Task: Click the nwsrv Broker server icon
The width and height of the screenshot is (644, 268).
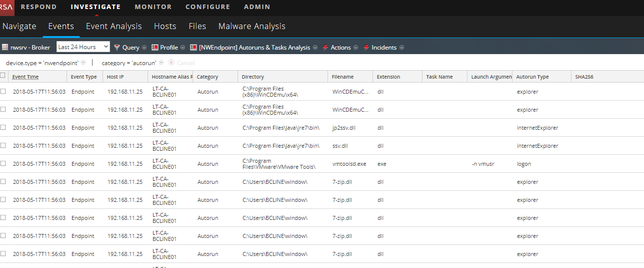Action: [x=5, y=48]
